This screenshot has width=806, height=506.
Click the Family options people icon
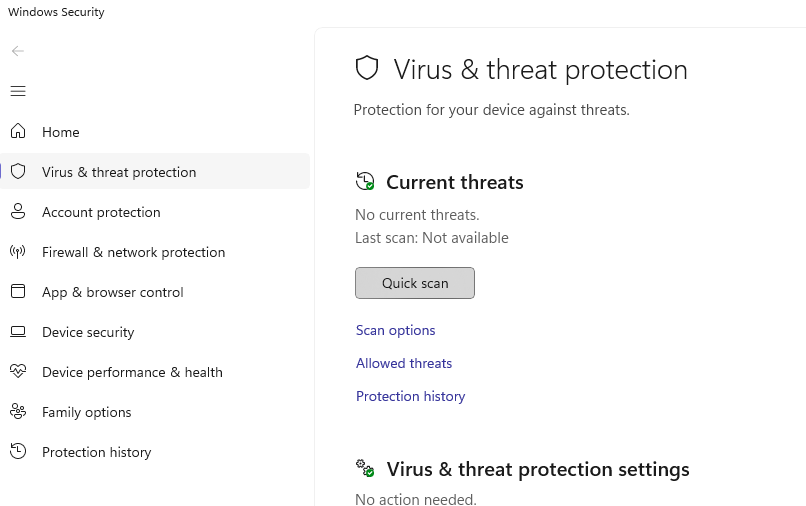tap(18, 411)
